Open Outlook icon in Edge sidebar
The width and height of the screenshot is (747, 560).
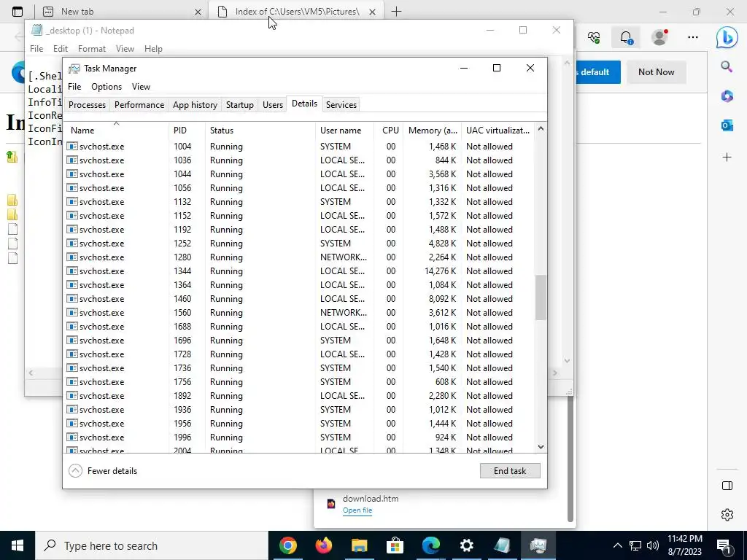[727, 125]
